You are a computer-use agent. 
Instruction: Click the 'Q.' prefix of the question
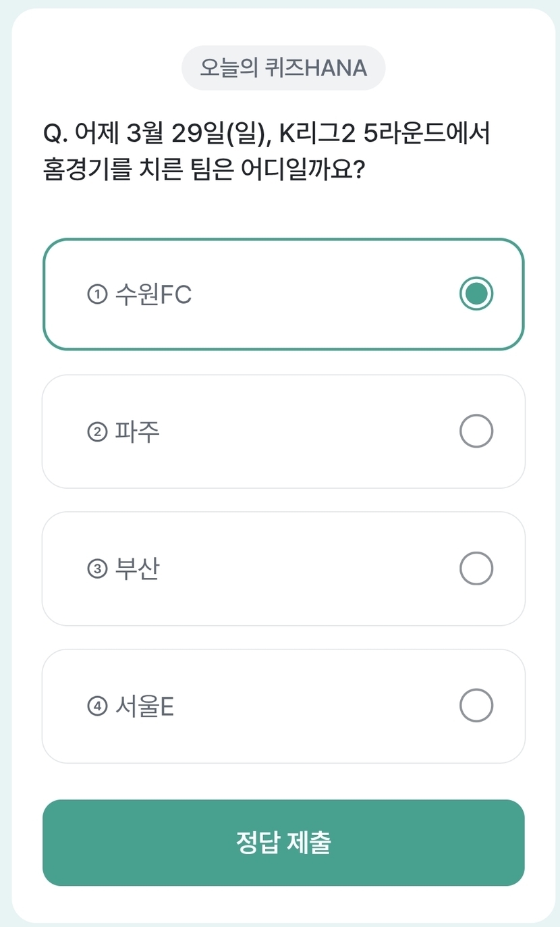point(56,134)
